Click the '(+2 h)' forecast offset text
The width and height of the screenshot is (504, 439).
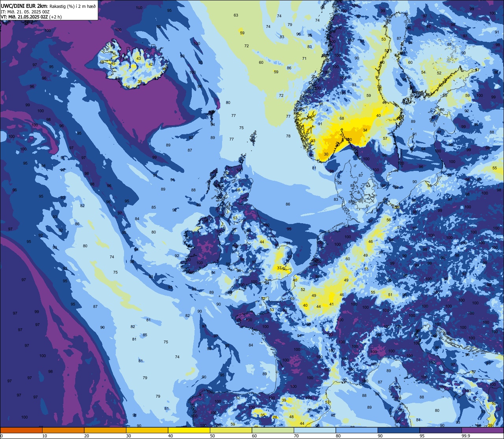[56, 17]
